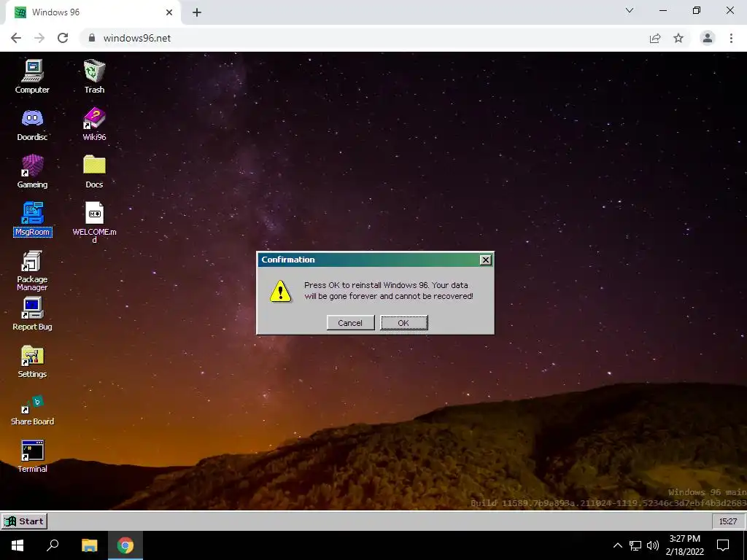Open the Wiki96 help book icon

(x=94, y=124)
